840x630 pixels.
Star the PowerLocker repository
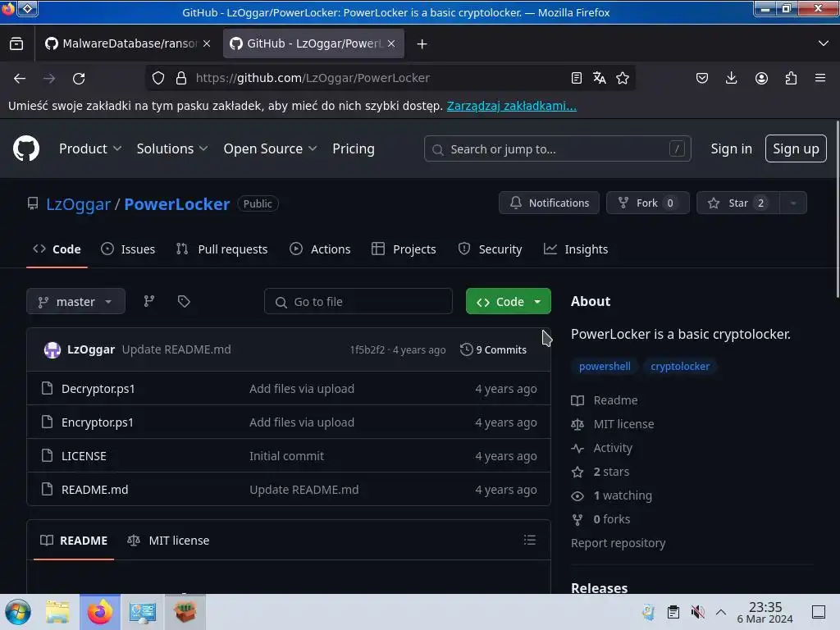737,203
